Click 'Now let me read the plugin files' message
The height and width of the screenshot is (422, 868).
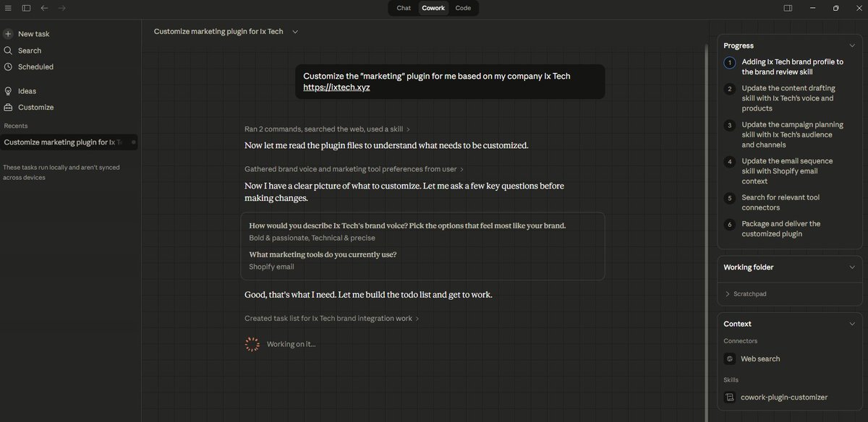[x=386, y=145]
